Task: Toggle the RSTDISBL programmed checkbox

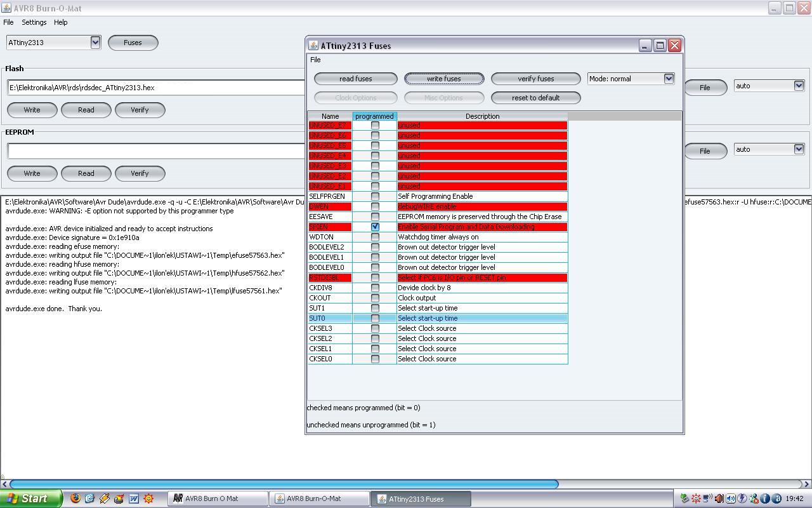Action: (375, 277)
